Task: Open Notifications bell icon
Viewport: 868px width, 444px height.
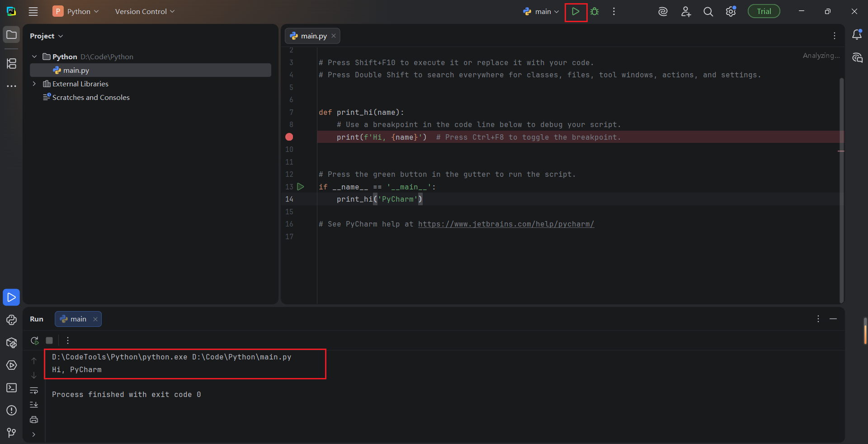Action: tap(857, 35)
